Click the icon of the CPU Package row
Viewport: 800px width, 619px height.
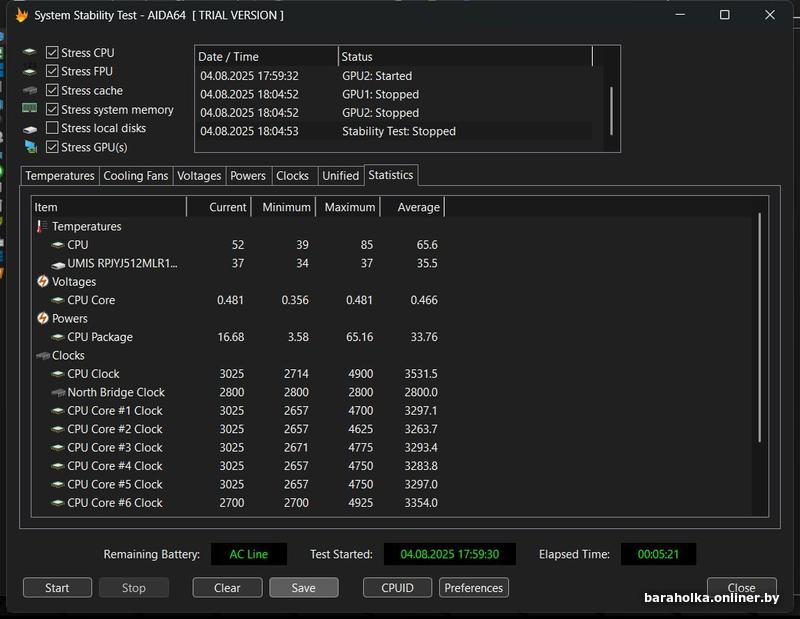coord(58,337)
